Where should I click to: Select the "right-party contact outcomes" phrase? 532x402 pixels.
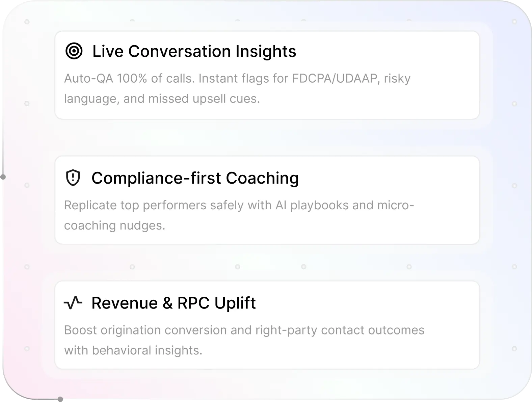pyautogui.click(x=340, y=330)
